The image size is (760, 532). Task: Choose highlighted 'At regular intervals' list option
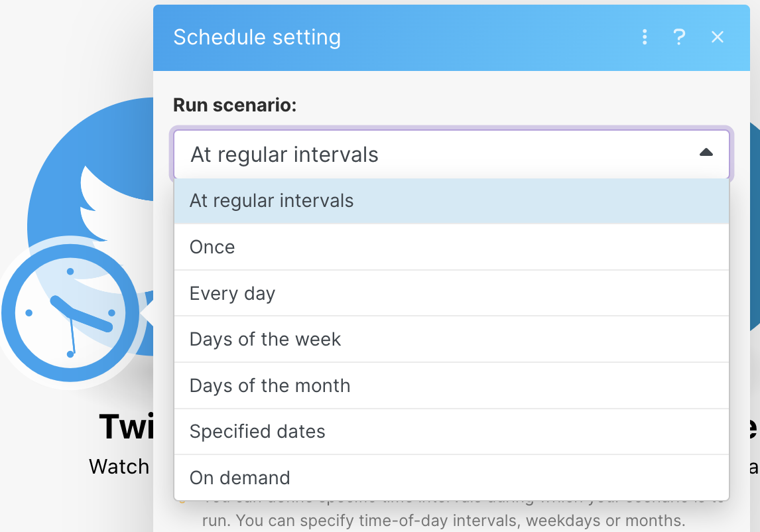click(272, 201)
